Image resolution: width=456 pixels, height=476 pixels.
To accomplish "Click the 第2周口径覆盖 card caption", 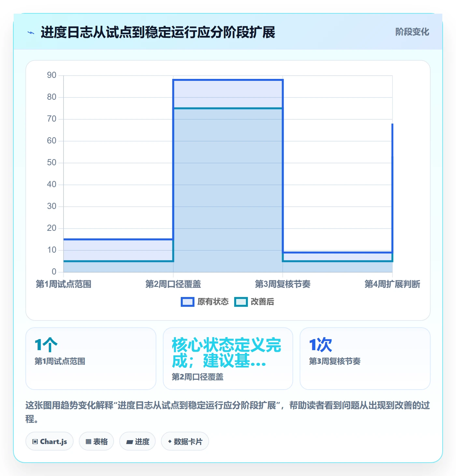I will click(198, 377).
